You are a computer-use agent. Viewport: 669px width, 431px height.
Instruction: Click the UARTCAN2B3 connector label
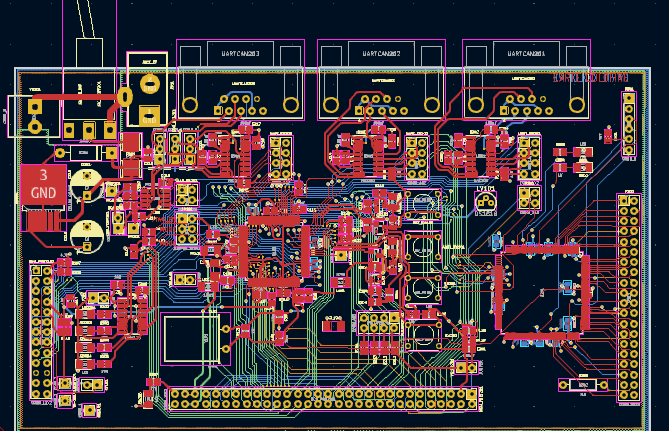click(x=240, y=54)
